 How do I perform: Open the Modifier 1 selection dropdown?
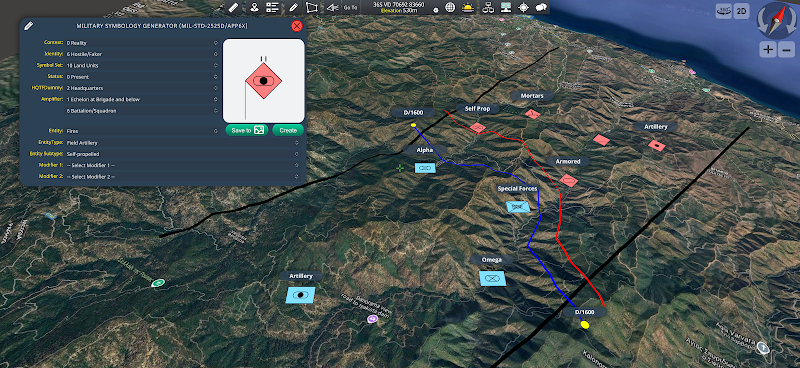click(182, 165)
